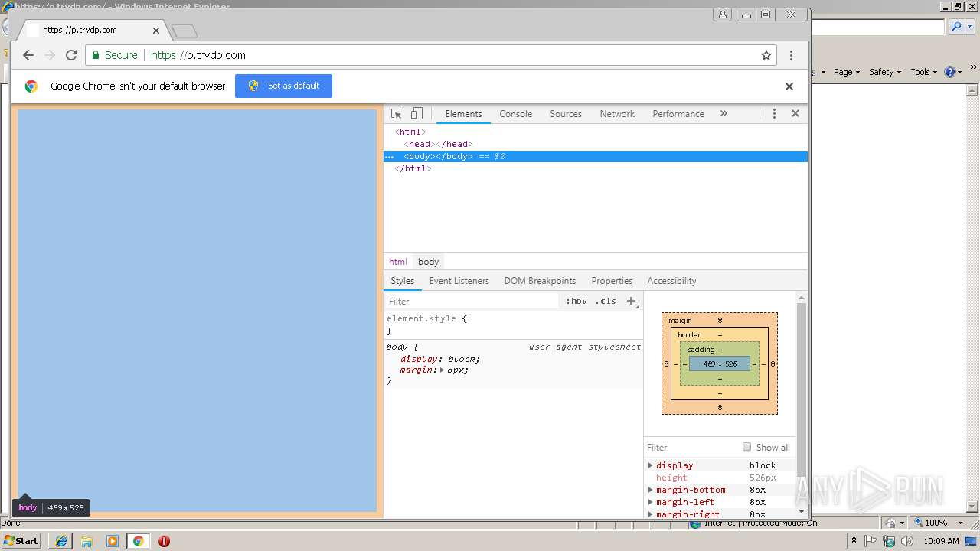This screenshot has width=980, height=551.
Task: Click Chrome's account silhouette button in the title bar
Action: tap(722, 15)
